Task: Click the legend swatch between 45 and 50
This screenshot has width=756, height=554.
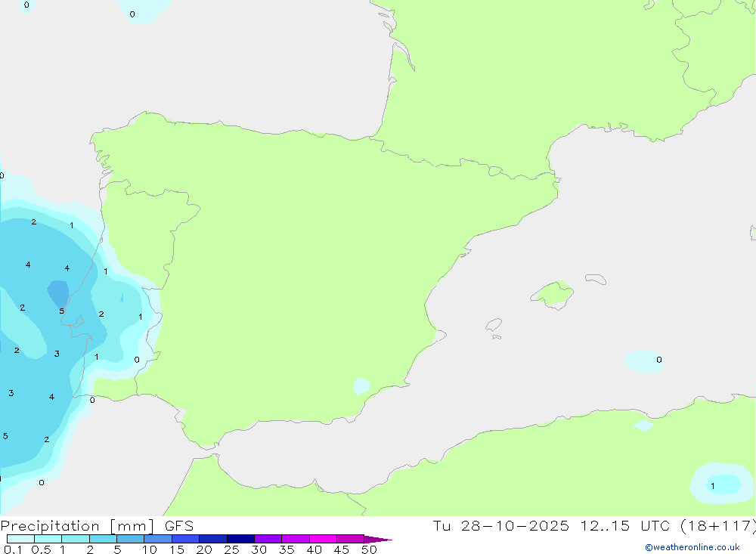Action: click(350, 539)
